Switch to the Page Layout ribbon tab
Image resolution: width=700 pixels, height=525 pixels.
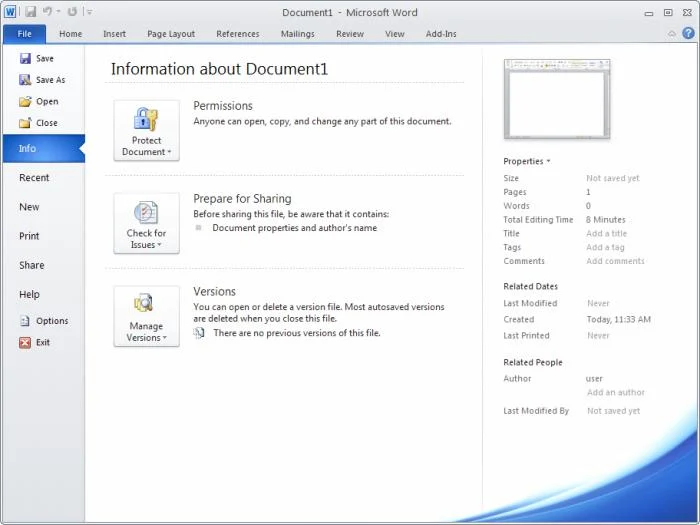[171, 34]
